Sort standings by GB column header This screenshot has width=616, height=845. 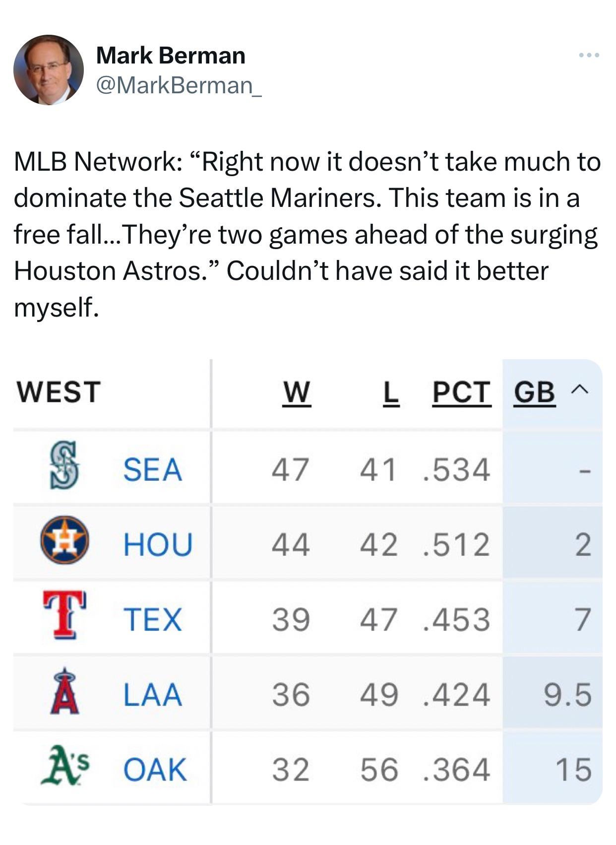tap(534, 393)
